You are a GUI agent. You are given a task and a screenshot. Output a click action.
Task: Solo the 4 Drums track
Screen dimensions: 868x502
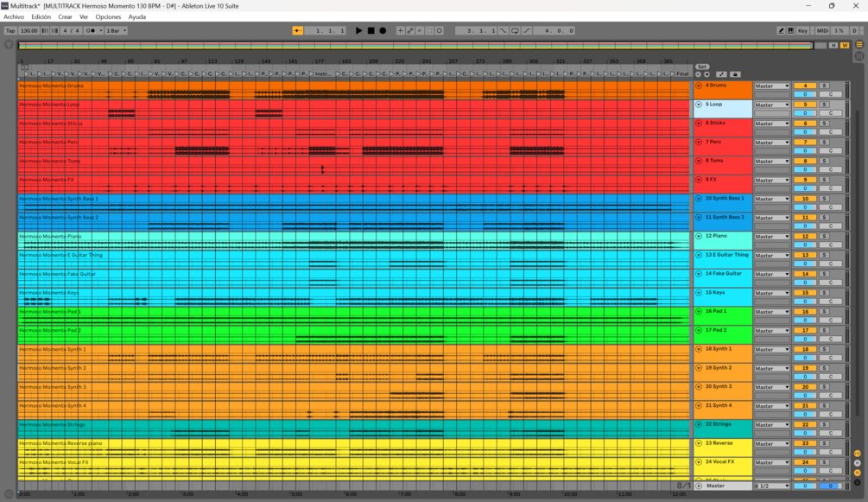(824, 86)
